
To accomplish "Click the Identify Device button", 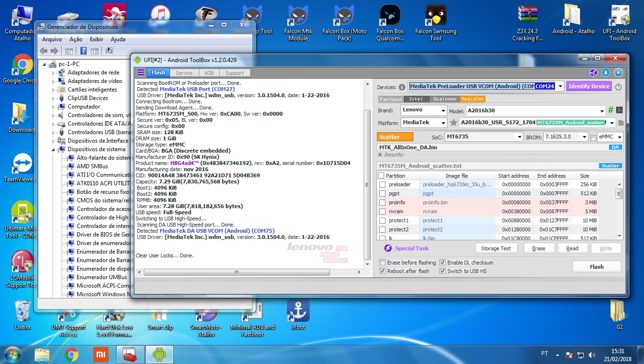I will click(x=589, y=86).
